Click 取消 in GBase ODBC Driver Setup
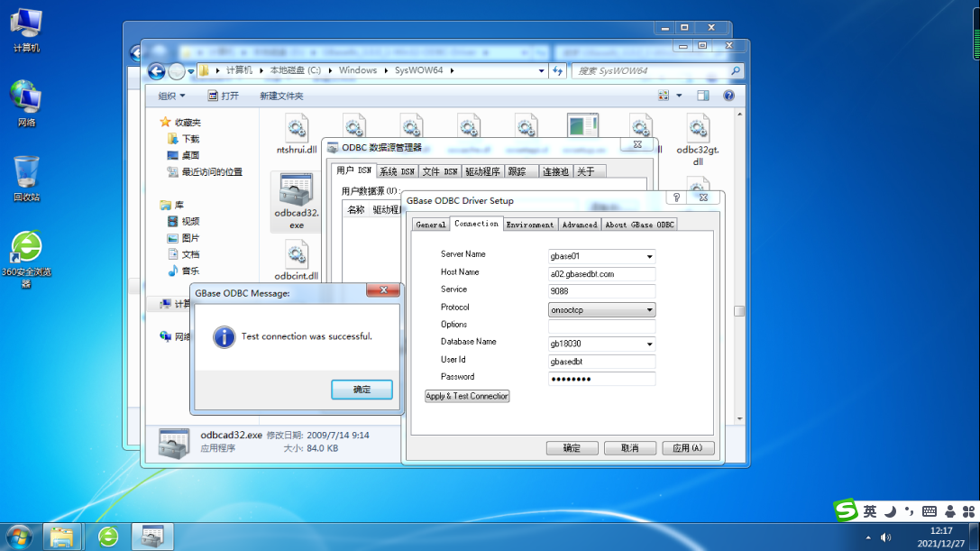The width and height of the screenshot is (980, 551). coord(630,448)
